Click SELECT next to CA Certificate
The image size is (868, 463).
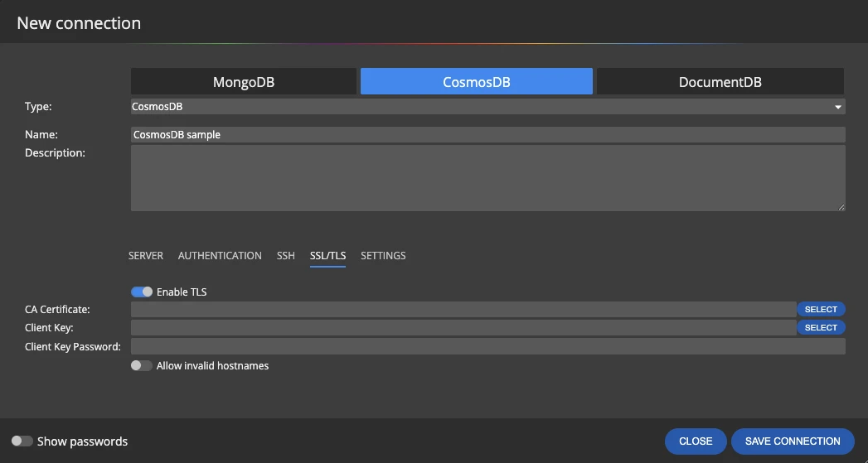pyautogui.click(x=821, y=309)
